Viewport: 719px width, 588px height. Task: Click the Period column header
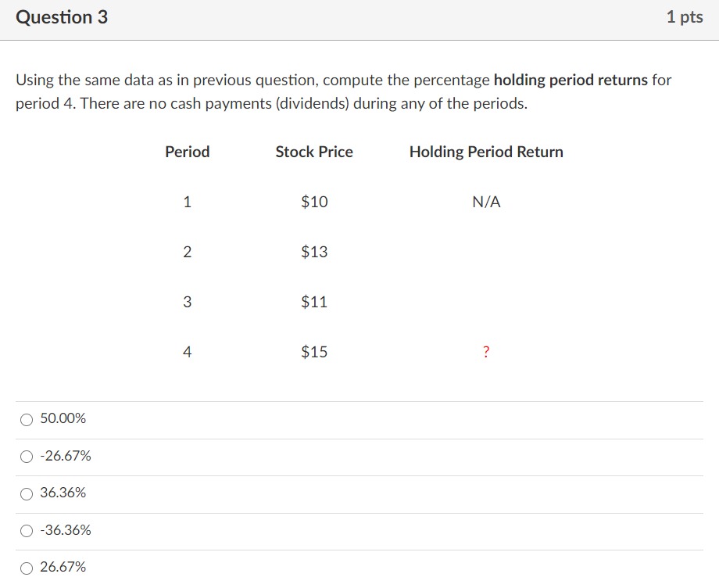tap(187, 152)
